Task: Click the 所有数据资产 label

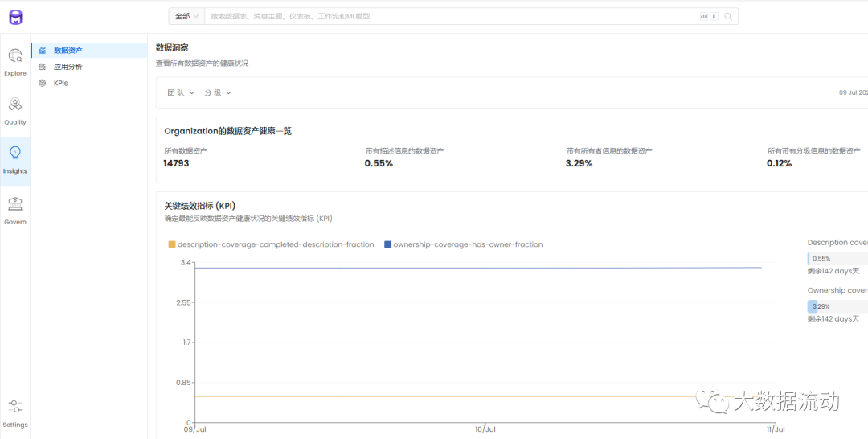Action: 186,150
